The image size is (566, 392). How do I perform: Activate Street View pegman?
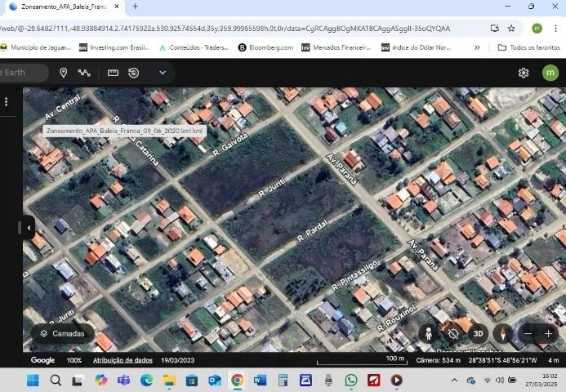[429, 334]
